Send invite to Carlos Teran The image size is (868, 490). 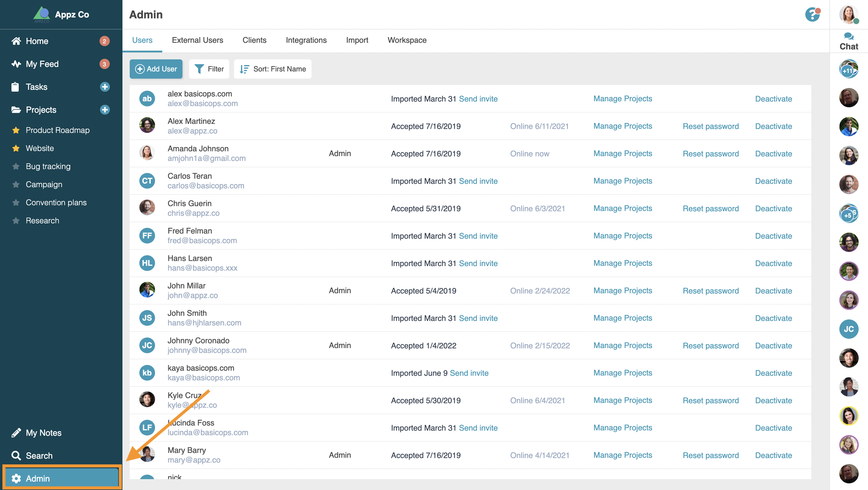478,181
